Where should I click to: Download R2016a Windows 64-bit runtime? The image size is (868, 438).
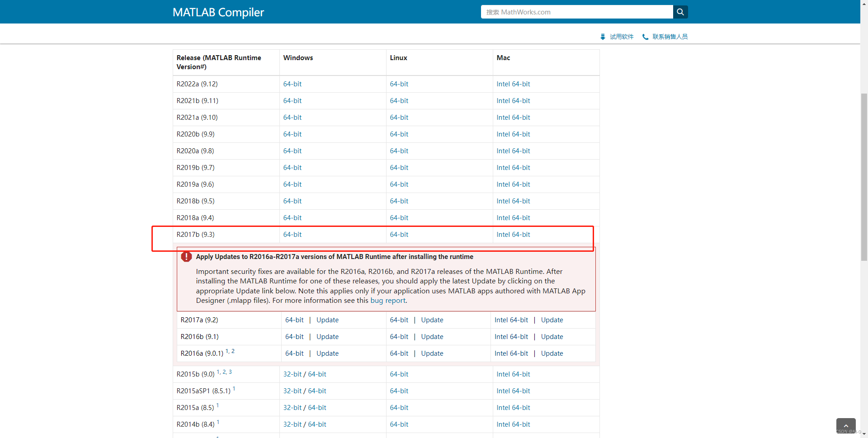click(294, 353)
